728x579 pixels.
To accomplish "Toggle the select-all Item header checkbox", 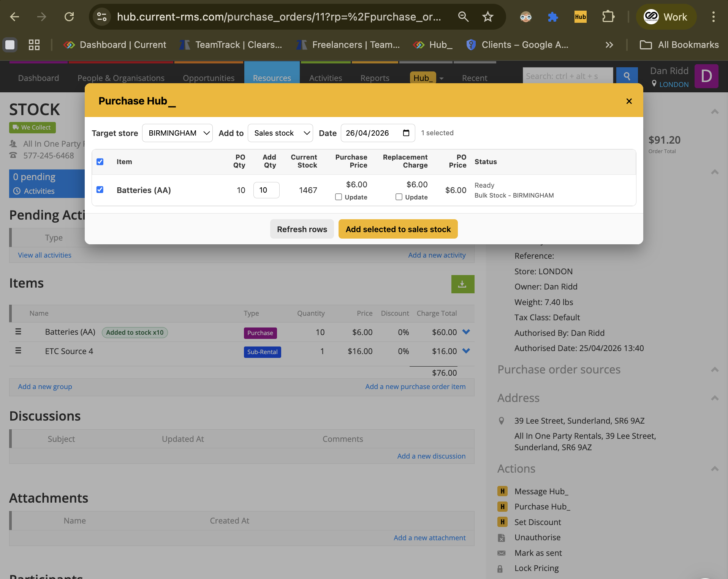I will [100, 161].
